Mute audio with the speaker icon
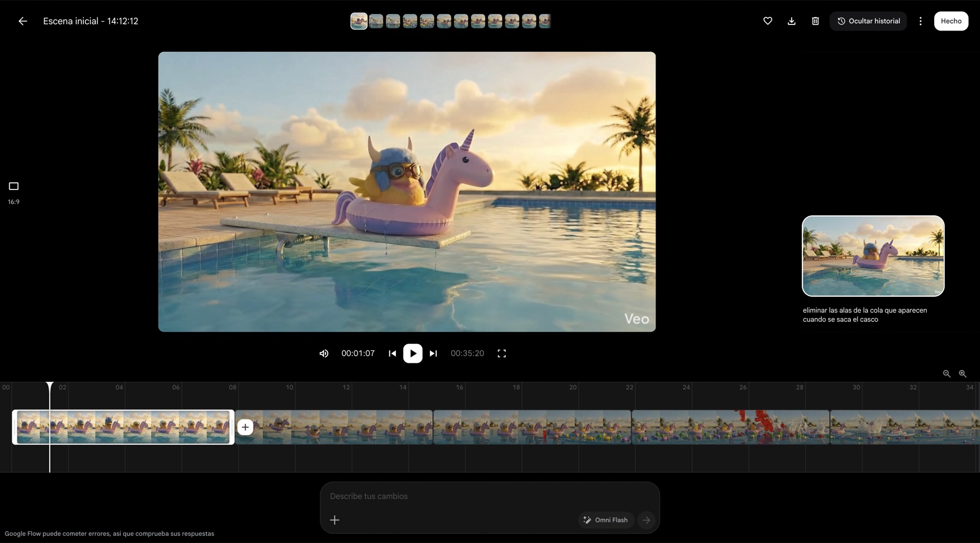This screenshot has width=980, height=543. pyautogui.click(x=324, y=353)
